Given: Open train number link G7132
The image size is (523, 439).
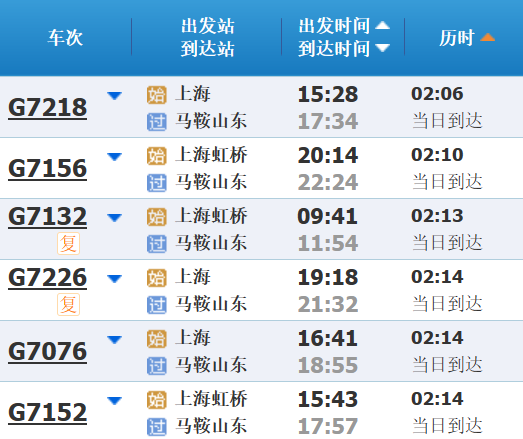Looking at the screenshot, I should [47, 217].
